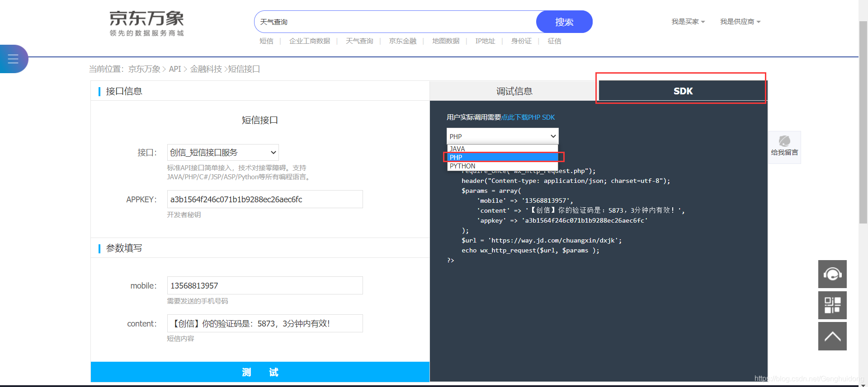The image size is (868, 387).
Task: Show the QR code icon
Action: 832,305
